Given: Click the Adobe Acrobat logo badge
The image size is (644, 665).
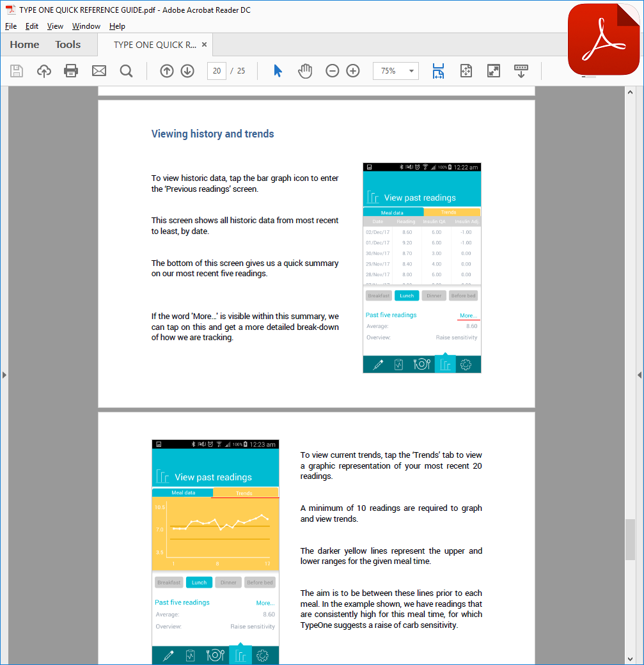Looking at the screenshot, I should coord(603,39).
